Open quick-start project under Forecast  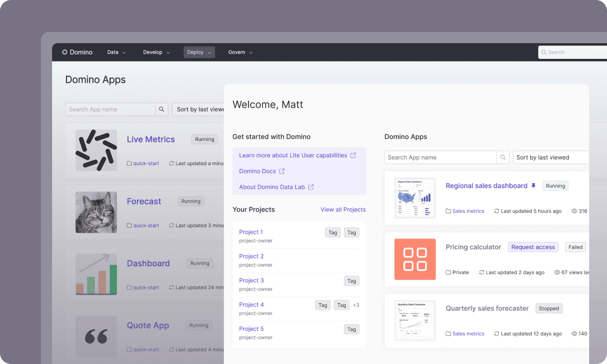(146, 225)
